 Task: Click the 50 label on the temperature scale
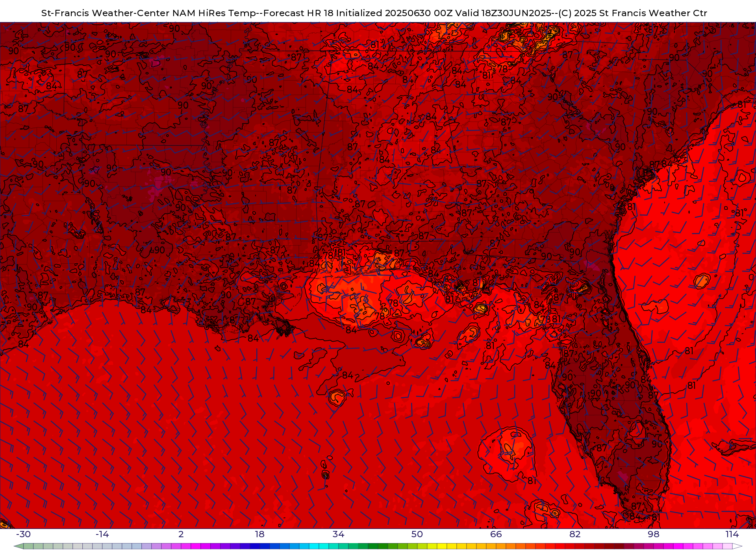pyautogui.click(x=417, y=534)
